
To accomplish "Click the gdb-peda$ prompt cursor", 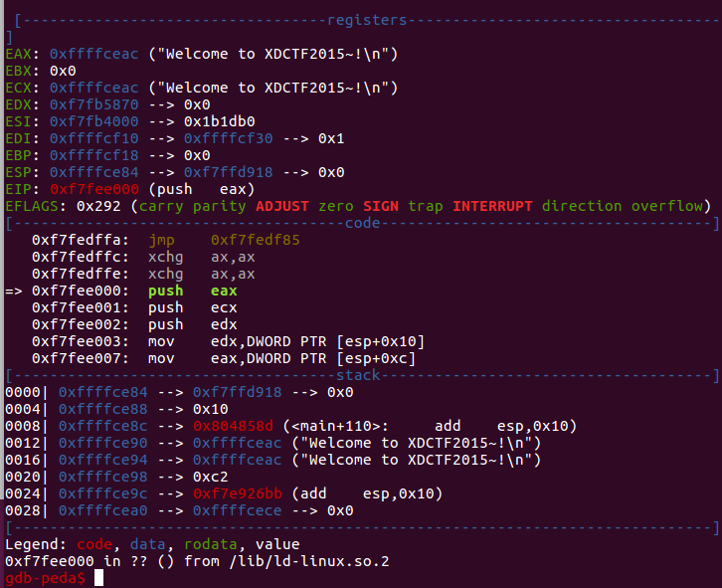I will [x=98, y=578].
